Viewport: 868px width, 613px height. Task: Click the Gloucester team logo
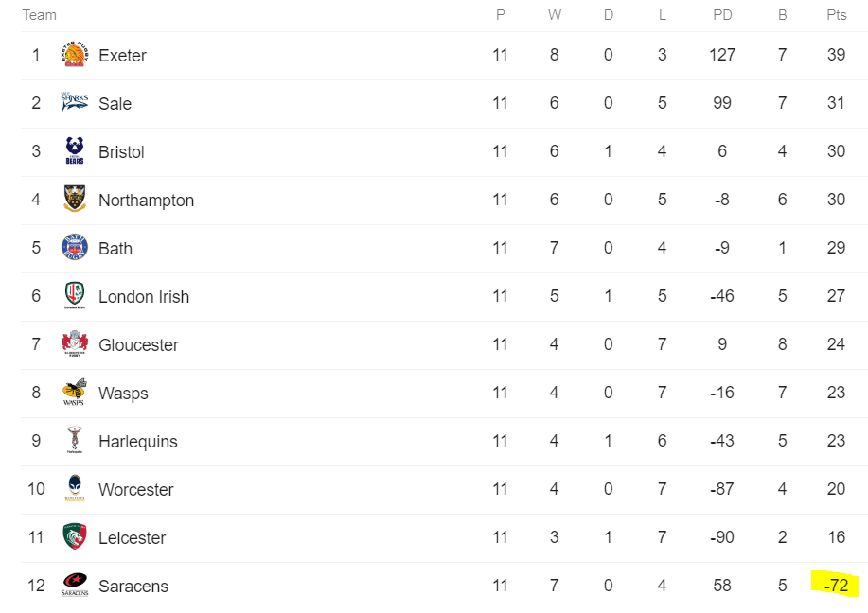click(x=75, y=344)
